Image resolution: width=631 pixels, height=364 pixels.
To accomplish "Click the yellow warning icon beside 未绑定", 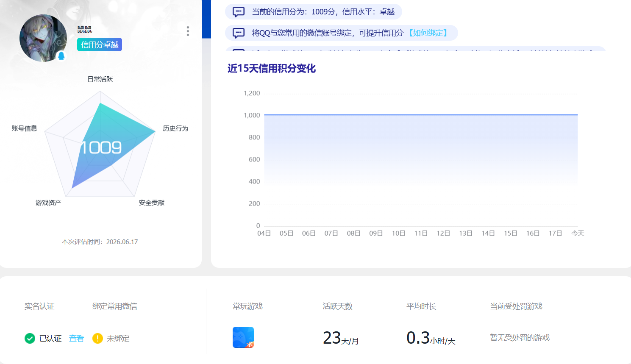I will click(x=97, y=338).
